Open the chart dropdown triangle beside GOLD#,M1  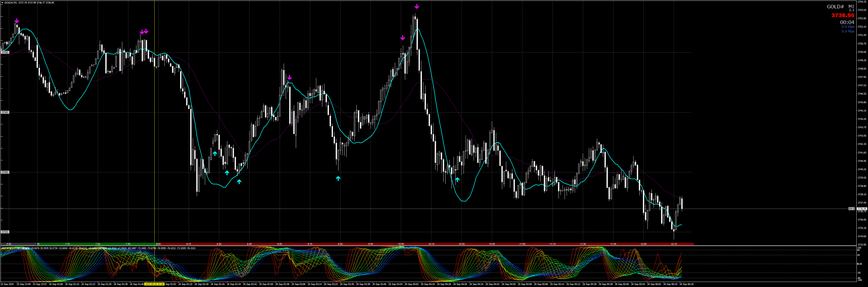2,3
